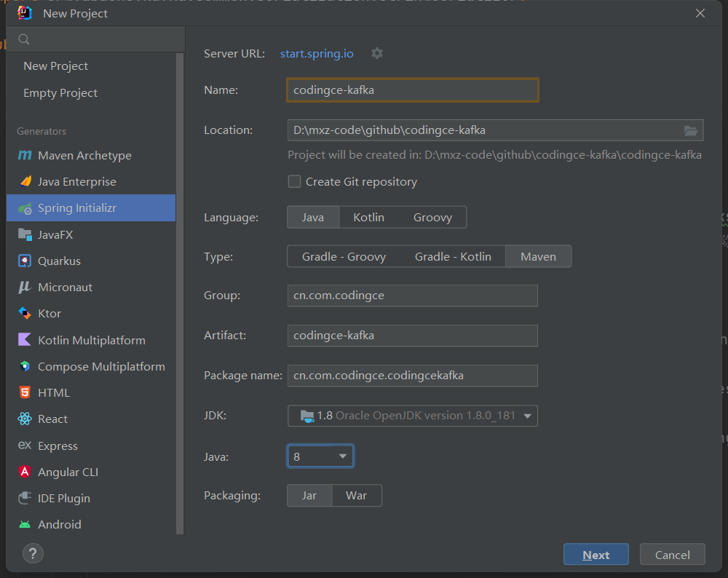
Task: Click the Micronaut mu icon
Action: (x=25, y=288)
